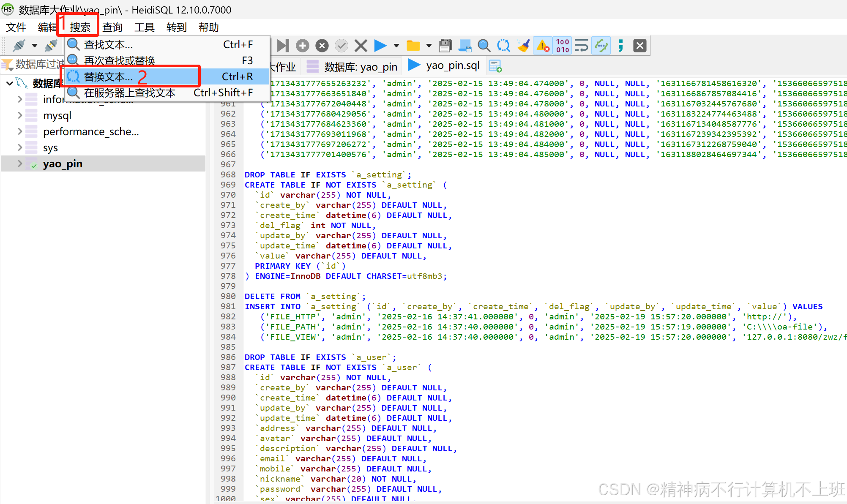Click the Replace text circular arrows icon
Image resolution: width=847 pixels, height=504 pixels.
tap(503, 46)
